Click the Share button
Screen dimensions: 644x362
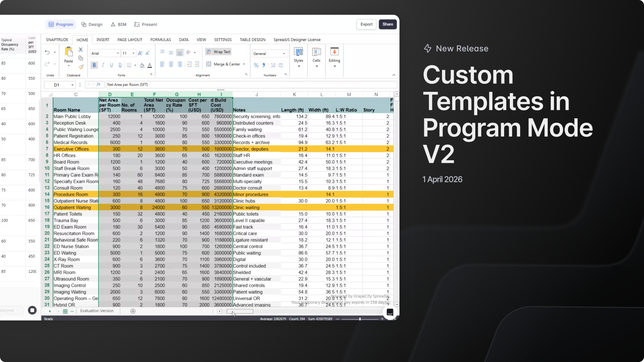tap(388, 24)
